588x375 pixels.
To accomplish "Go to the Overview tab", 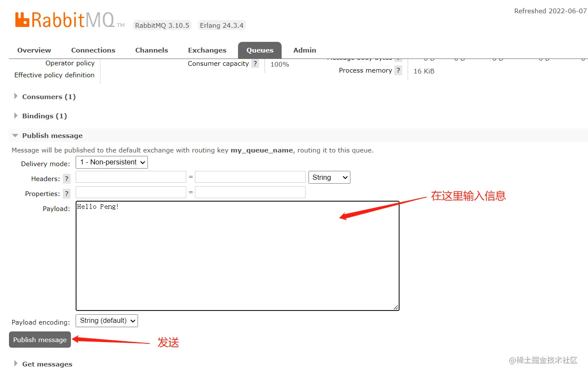I will [x=34, y=50].
